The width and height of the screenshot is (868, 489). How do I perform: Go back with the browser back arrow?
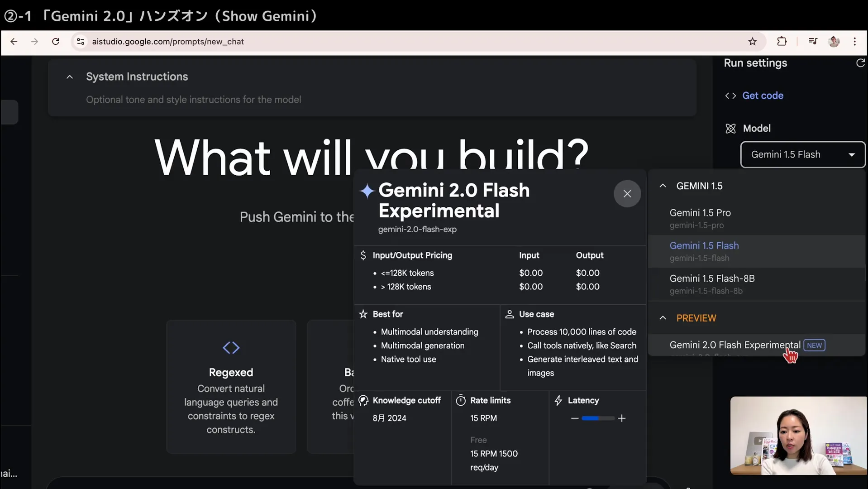click(x=14, y=42)
